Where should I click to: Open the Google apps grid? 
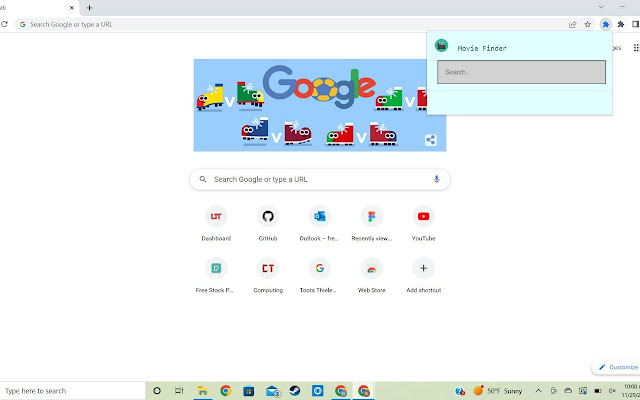tap(636, 48)
